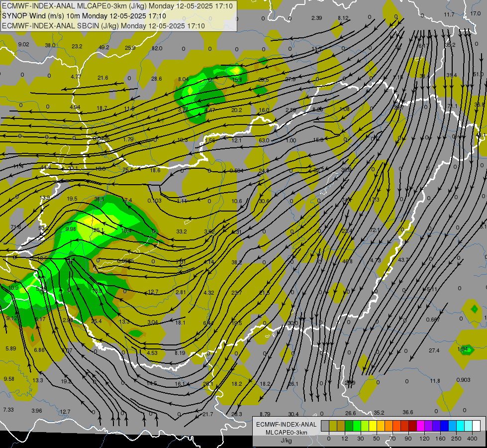Click the map value '1.94' in the green cell
This screenshot has width=487, height=448.
[463, 349]
